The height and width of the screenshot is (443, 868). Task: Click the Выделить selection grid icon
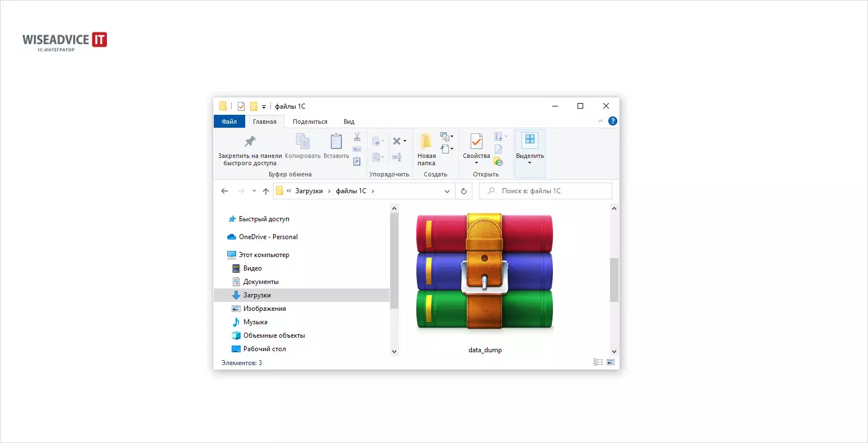(529, 139)
